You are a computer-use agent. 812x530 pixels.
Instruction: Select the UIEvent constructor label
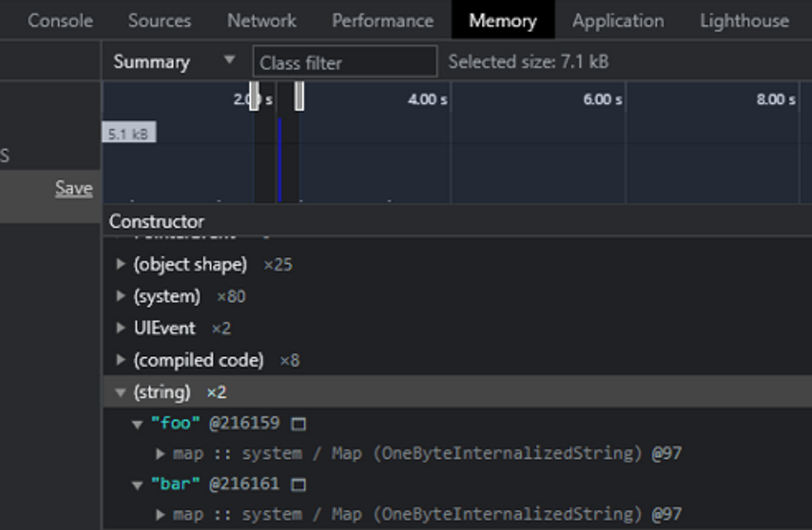165,328
